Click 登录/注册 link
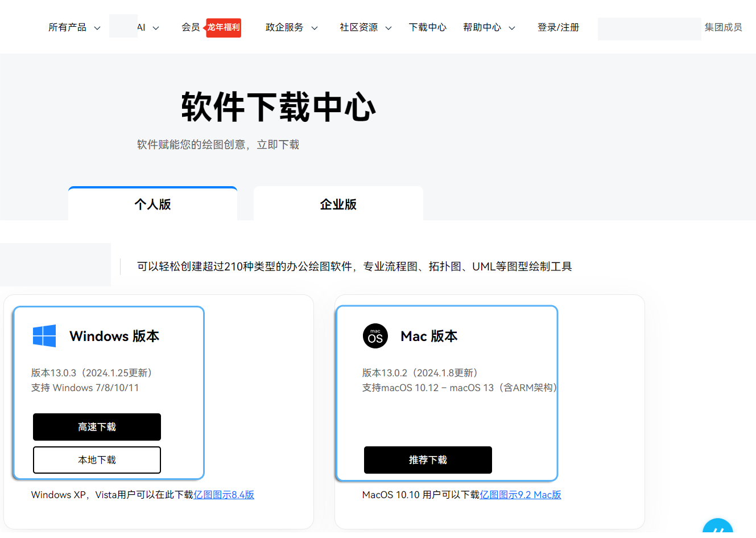This screenshot has width=756, height=538. point(558,27)
